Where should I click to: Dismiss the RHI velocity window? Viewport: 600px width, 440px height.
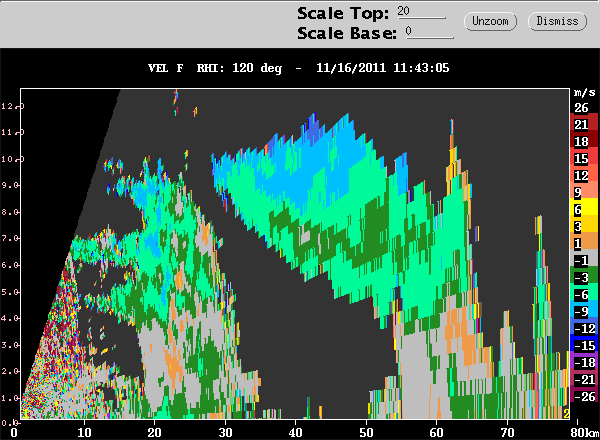[x=557, y=21]
